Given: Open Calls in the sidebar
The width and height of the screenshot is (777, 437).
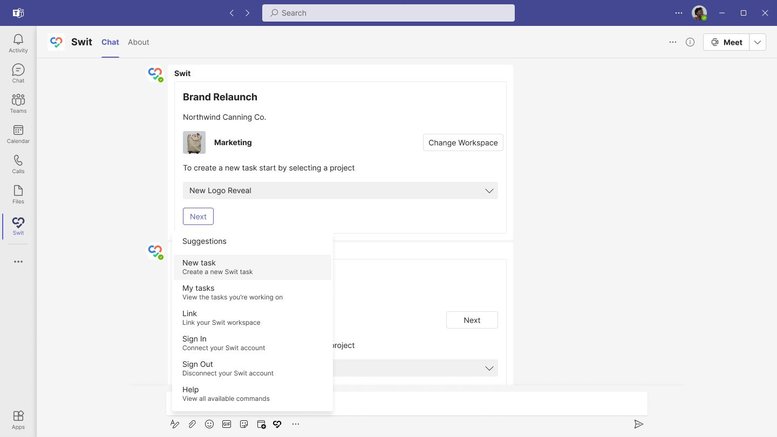Looking at the screenshot, I should click(18, 164).
